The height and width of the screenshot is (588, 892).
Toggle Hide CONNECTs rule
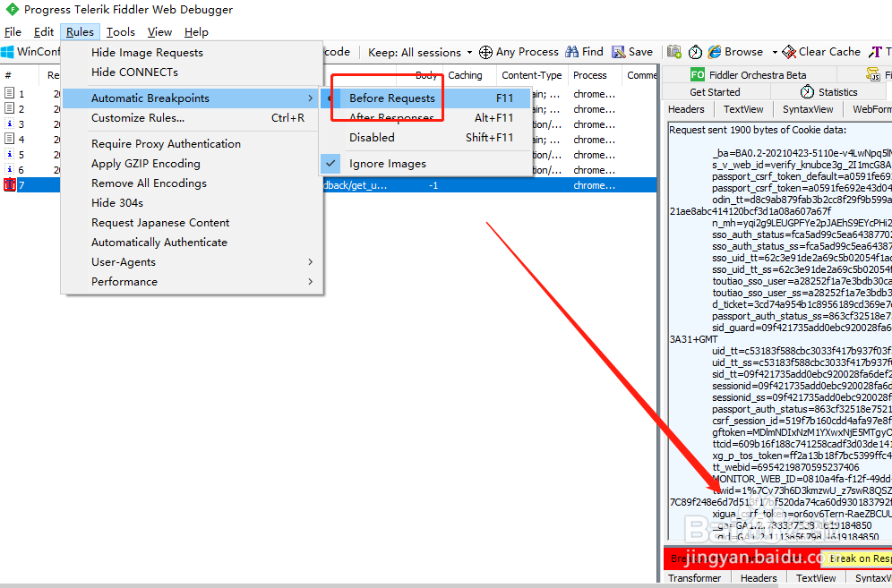pos(193,72)
